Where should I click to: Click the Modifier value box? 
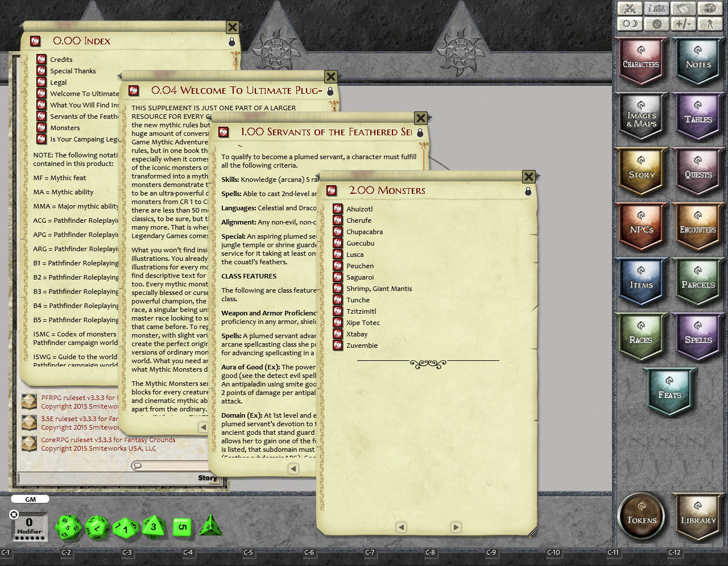[29, 525]
